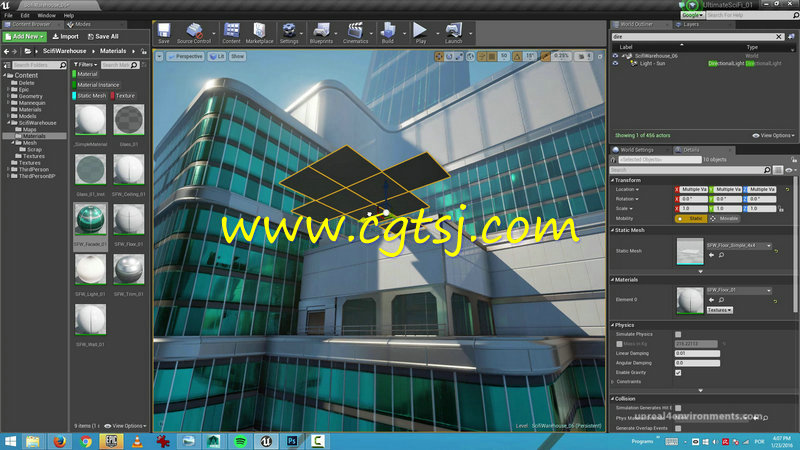The image size is (800, 450).
Task: Enable Simulate Physics checkbox
Action: [x=678, y=334]
